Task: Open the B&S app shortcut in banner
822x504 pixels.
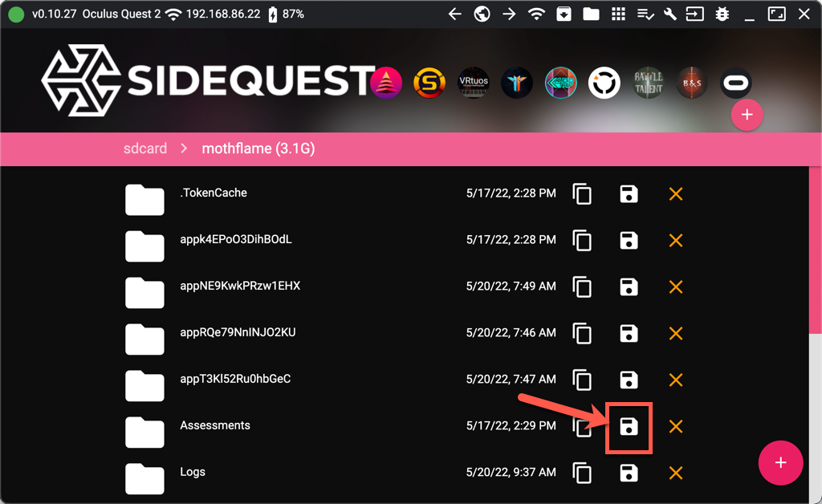Action: click(x=691, y=82)
